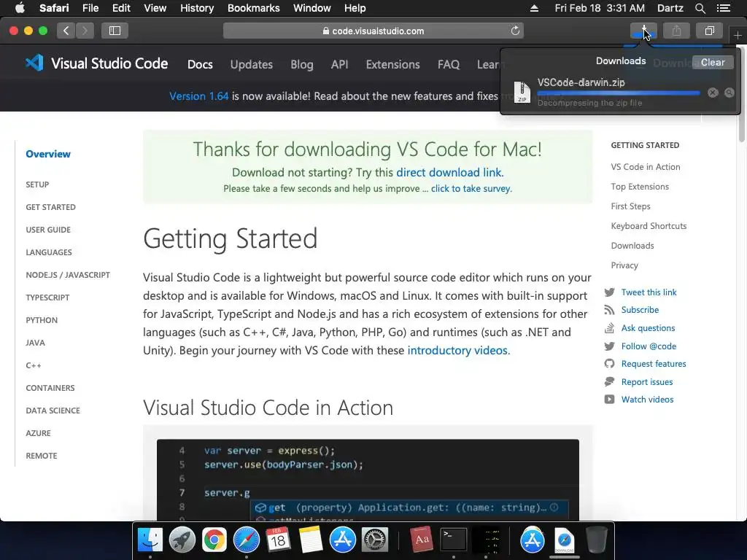Image resolution: width=747 pixels, height=560 pixels.
Task: Click the code demo thumbnail
Action: click(x=368, y=480)
